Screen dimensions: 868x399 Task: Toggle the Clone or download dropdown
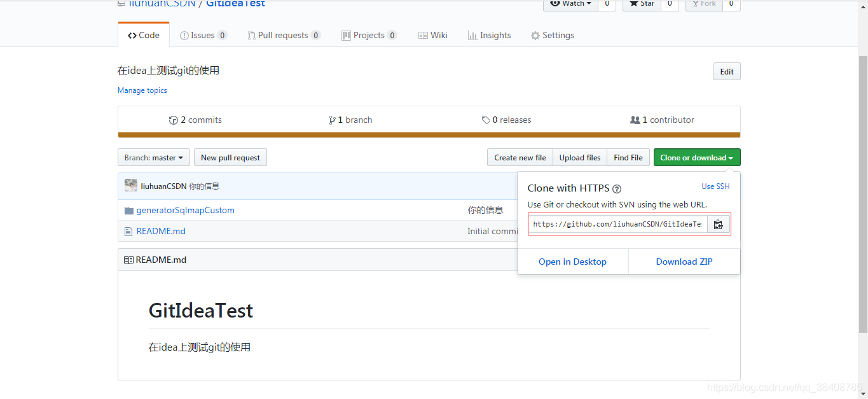[697, 157]
